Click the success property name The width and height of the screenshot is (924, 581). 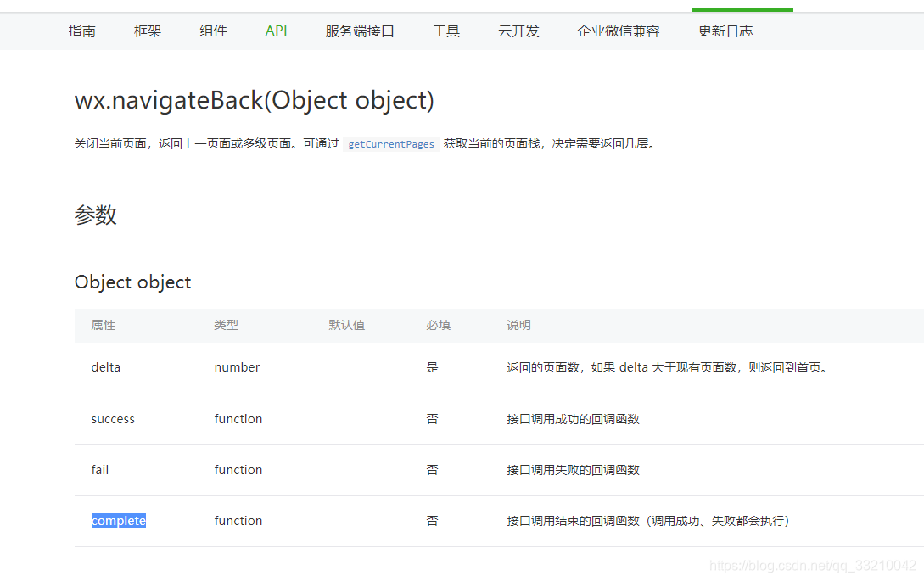click(113, 418)
